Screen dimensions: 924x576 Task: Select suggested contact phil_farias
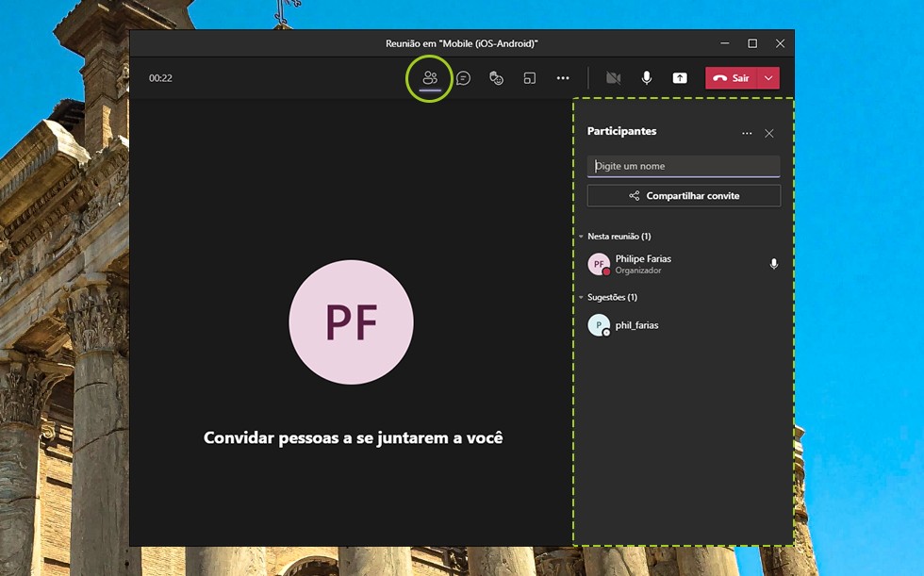(x=636, y=325)
